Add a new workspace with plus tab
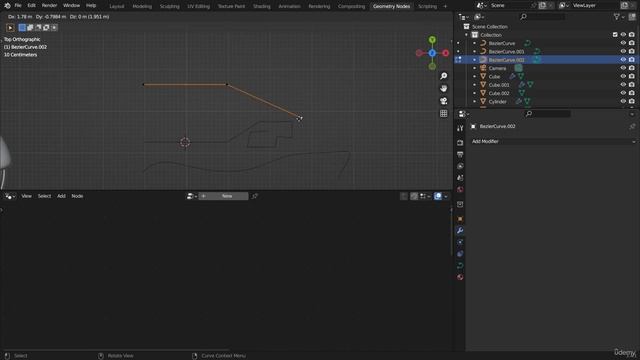This screenshot has height=360, width=640. click(x=445, y=6)
